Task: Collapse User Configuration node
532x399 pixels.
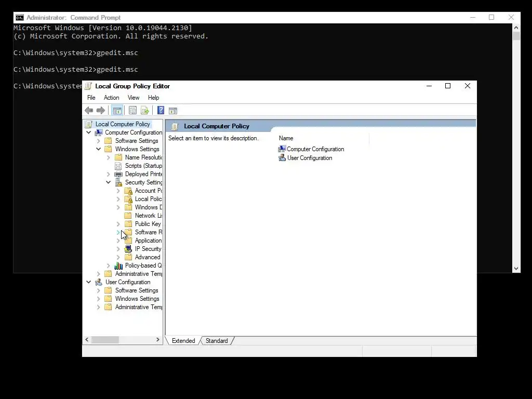Action: click(x=88, y=282)
